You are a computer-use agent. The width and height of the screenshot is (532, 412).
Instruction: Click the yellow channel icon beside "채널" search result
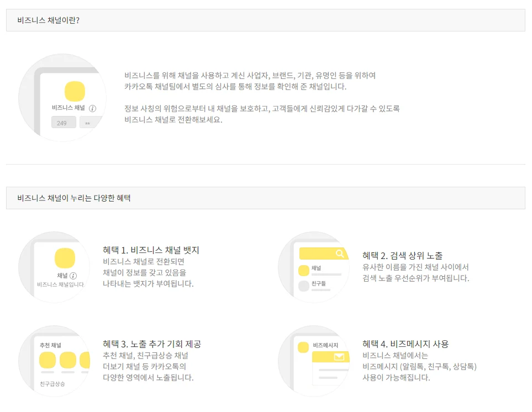click(303, 271)
